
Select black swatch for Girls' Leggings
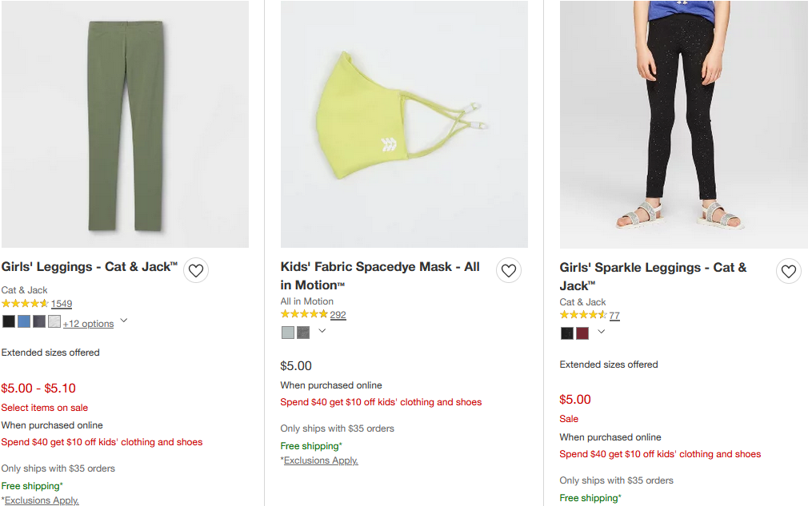(9, 321)
